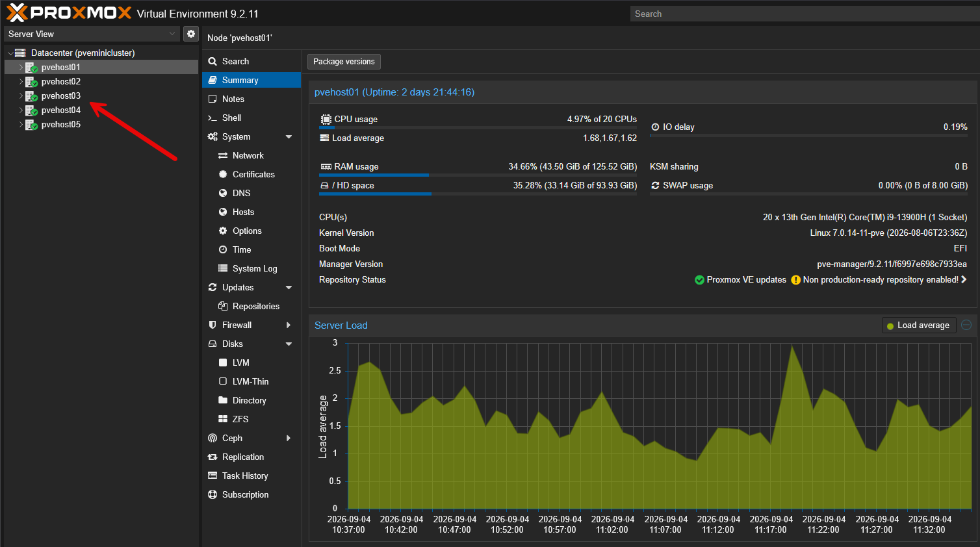Click the Task History list icon

pos(213,476)
